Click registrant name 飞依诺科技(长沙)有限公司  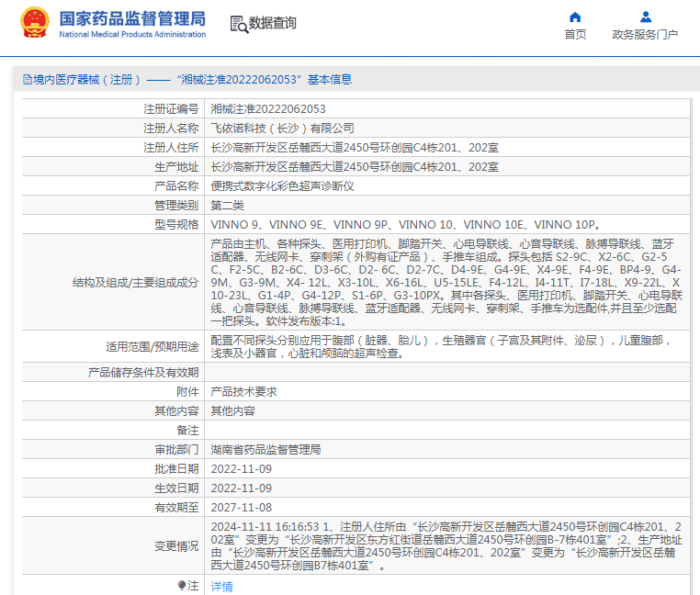pos(282,128)
